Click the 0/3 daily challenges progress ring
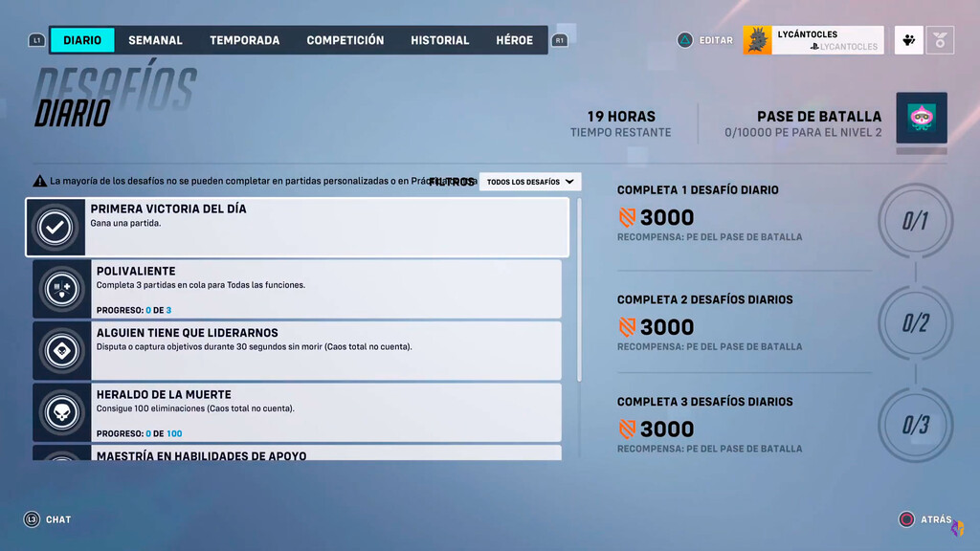 (916, 425)
